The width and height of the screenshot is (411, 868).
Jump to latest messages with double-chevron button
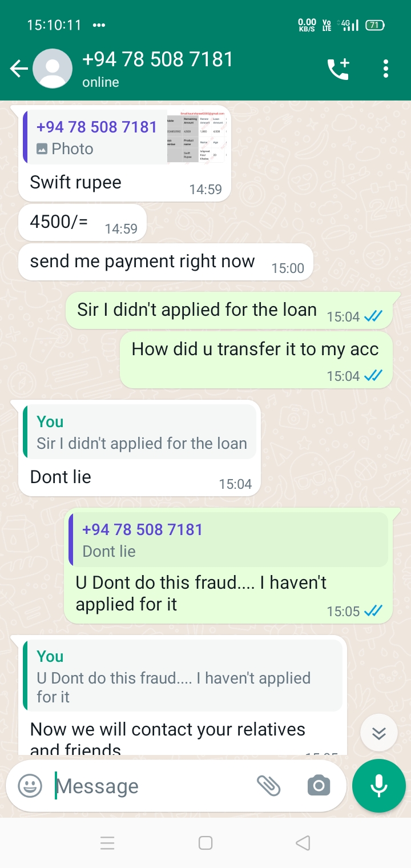[x=379, y=733]
